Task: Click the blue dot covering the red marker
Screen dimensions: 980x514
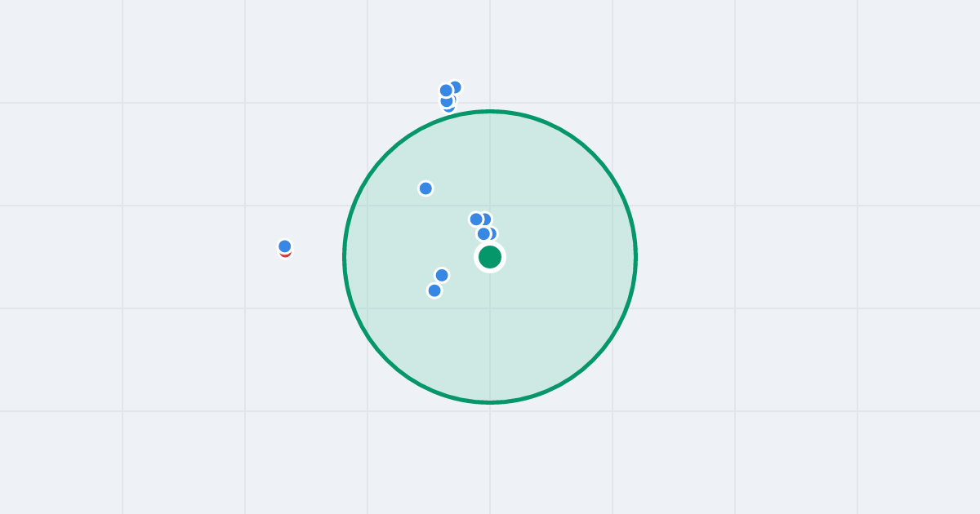Action: pos(285,246)
